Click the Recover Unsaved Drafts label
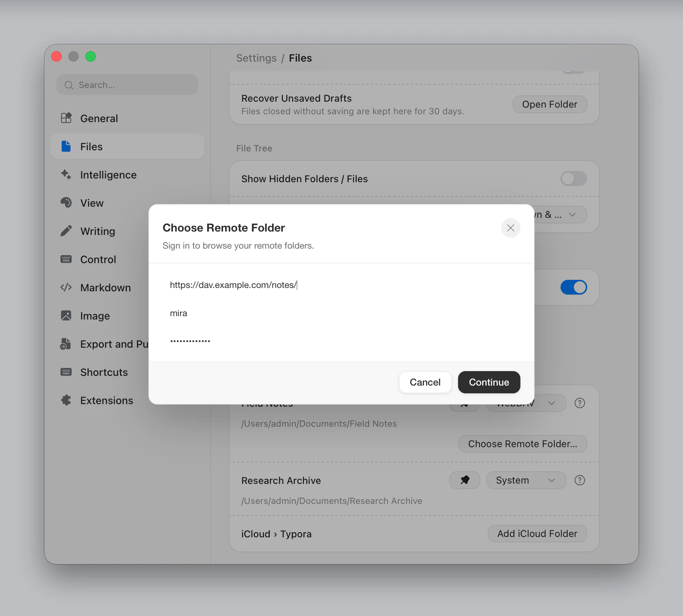The width and height of the screenshot is (683, 616). (x=296, y=98)
